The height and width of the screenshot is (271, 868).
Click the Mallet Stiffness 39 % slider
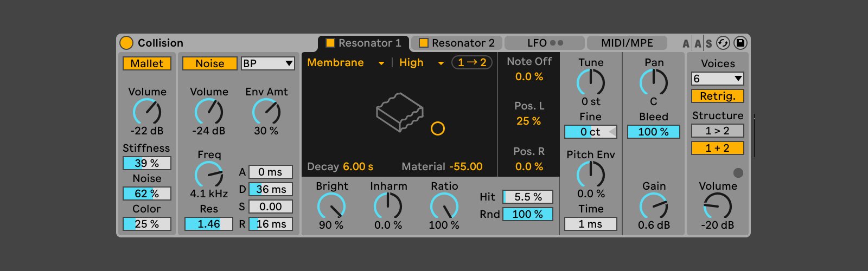147,163
